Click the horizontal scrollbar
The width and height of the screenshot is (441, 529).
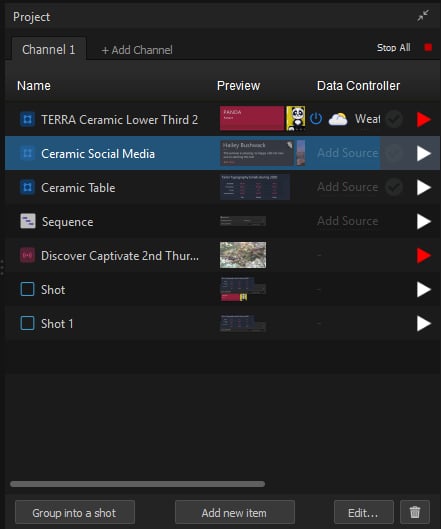(137, 484)
